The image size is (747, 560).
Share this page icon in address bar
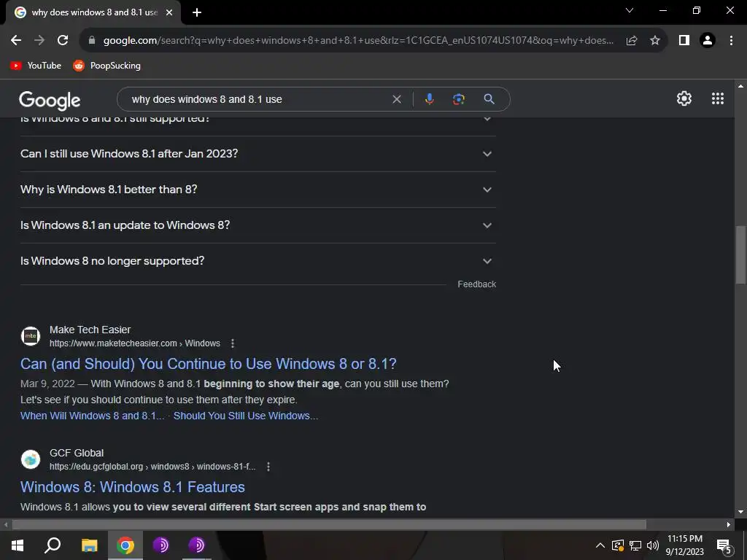(x=632, y=41)
